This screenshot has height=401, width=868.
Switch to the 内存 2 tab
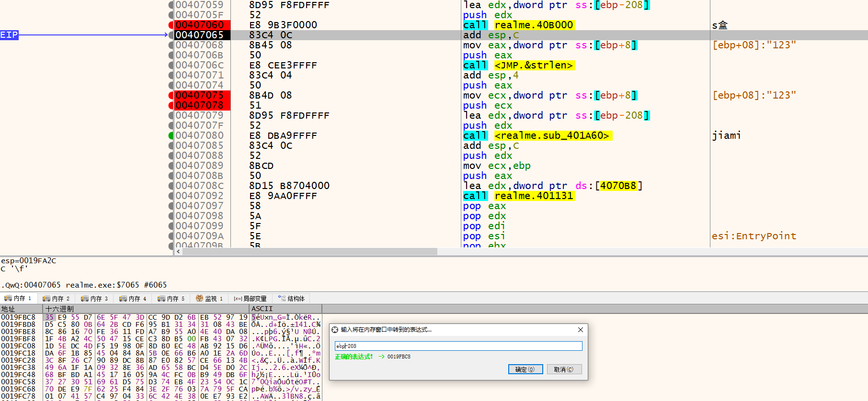tap(57, 299)
